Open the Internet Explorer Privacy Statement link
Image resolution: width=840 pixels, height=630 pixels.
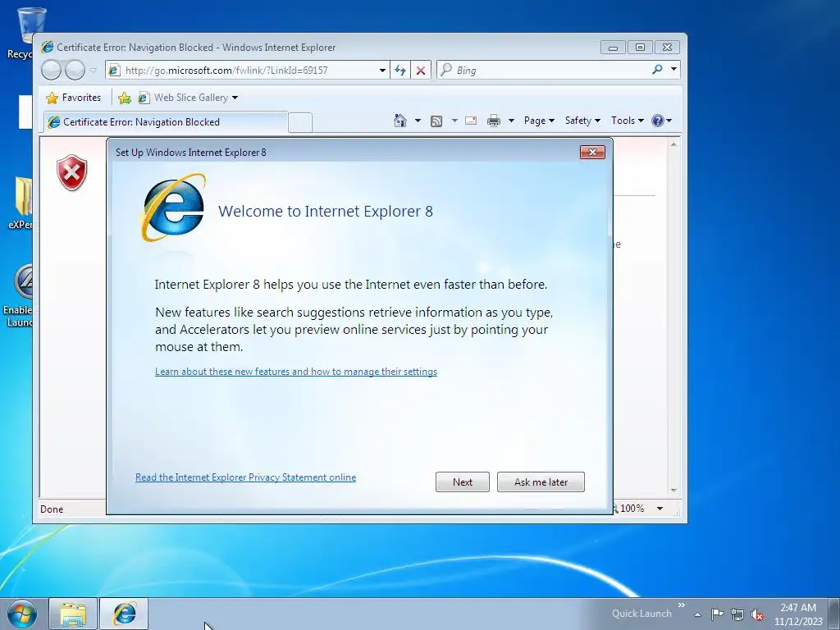pos(245,477)
